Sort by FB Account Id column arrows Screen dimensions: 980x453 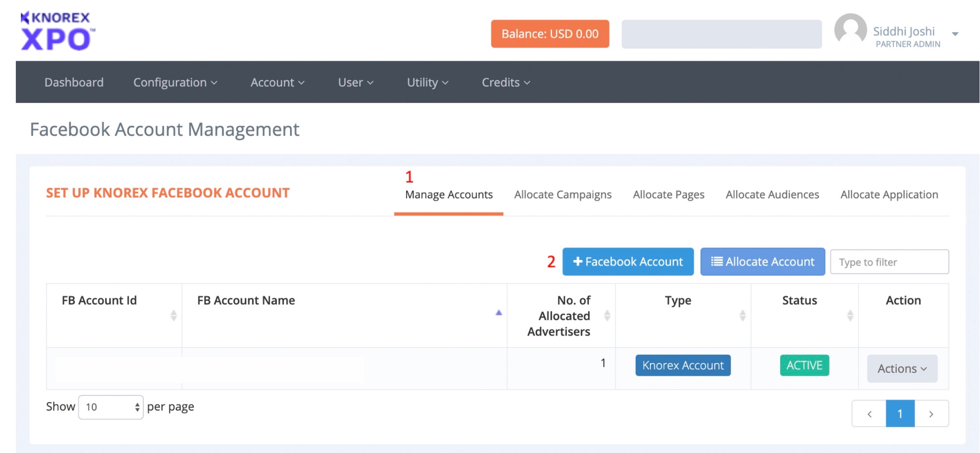pos(173,315)
